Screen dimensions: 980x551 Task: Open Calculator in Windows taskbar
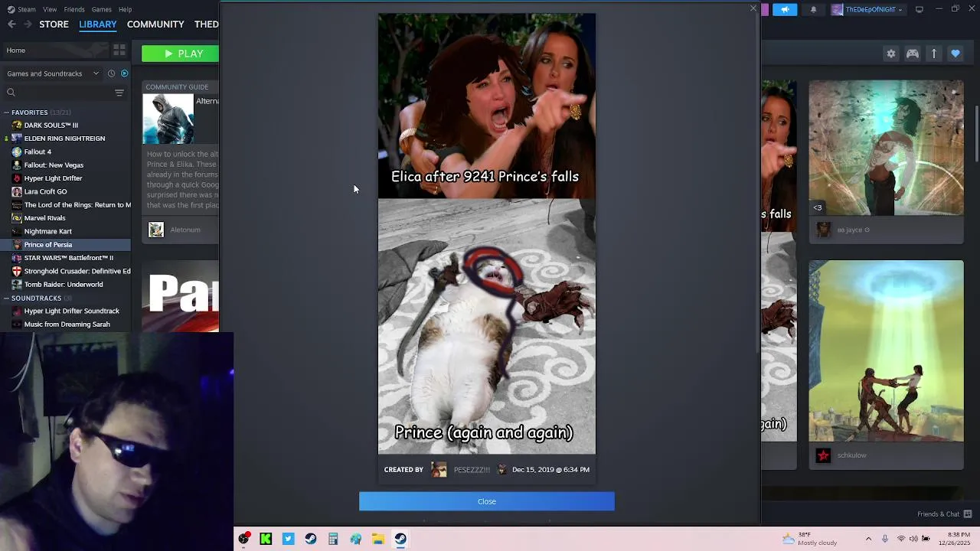(333, 540)
